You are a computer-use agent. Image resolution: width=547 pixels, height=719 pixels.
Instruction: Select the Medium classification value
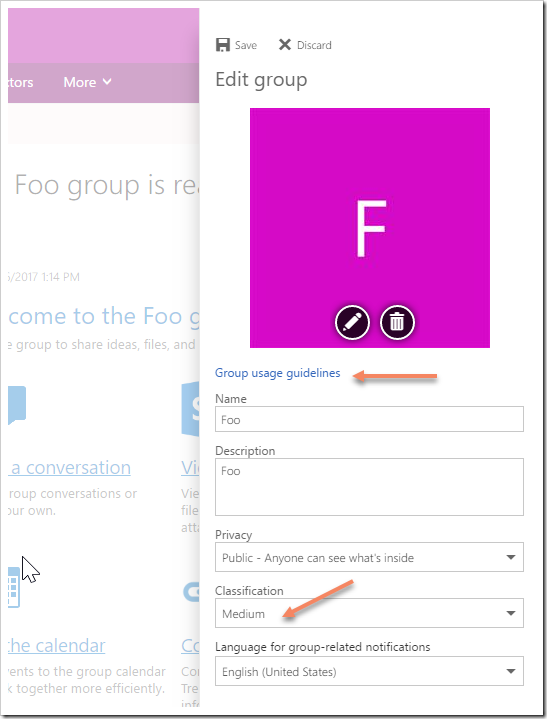tap(243, 614)
